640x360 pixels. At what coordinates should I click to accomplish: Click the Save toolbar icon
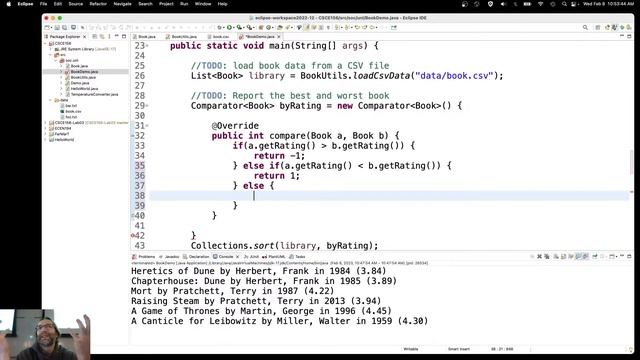click(x=57, y=27)
